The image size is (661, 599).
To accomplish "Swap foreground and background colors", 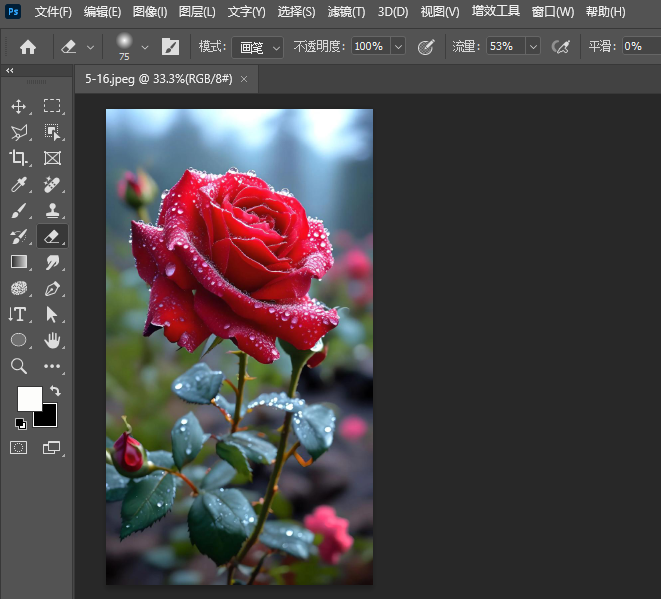I will coord(55,390).
